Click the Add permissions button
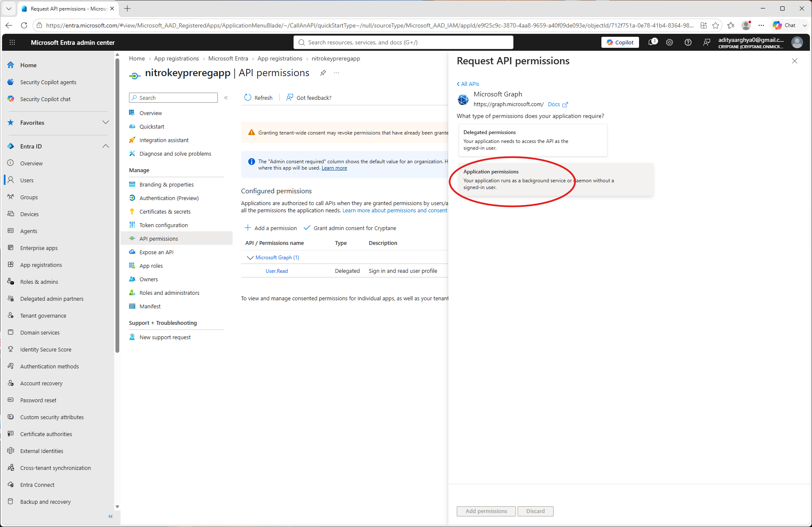 (x=486, y=511)
